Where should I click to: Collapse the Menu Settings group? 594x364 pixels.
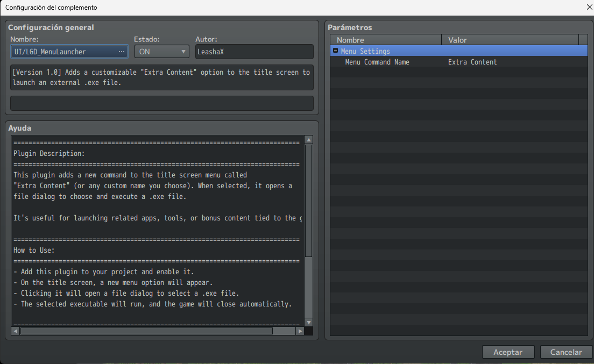pyautogui.click(x=336, y=51)
